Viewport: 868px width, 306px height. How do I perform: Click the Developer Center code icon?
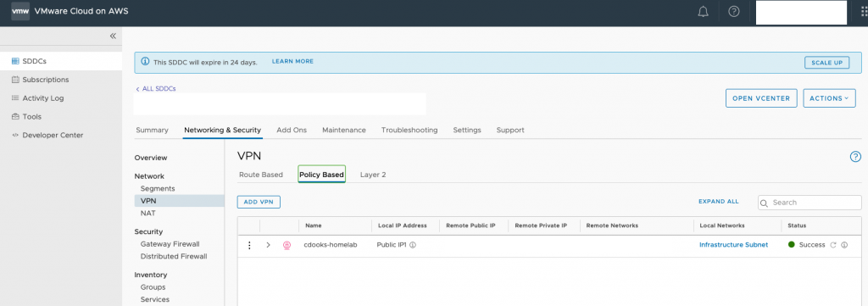click(15, 135)
